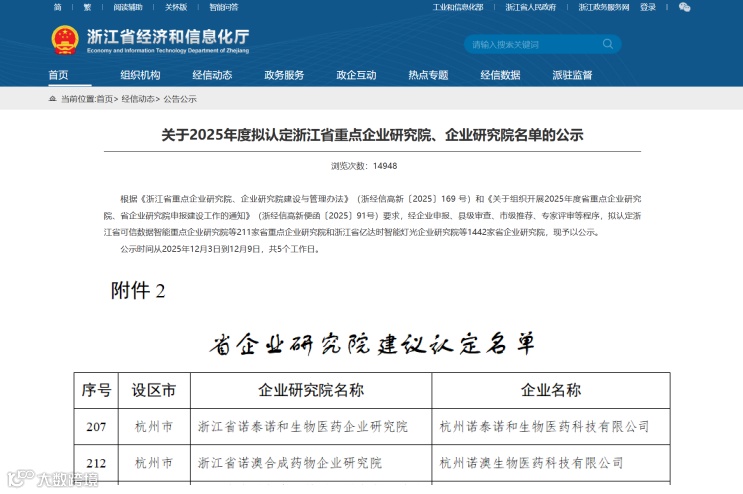
Task: Open 关怀版 accessibility version
Action: click(x=176, y=7)
